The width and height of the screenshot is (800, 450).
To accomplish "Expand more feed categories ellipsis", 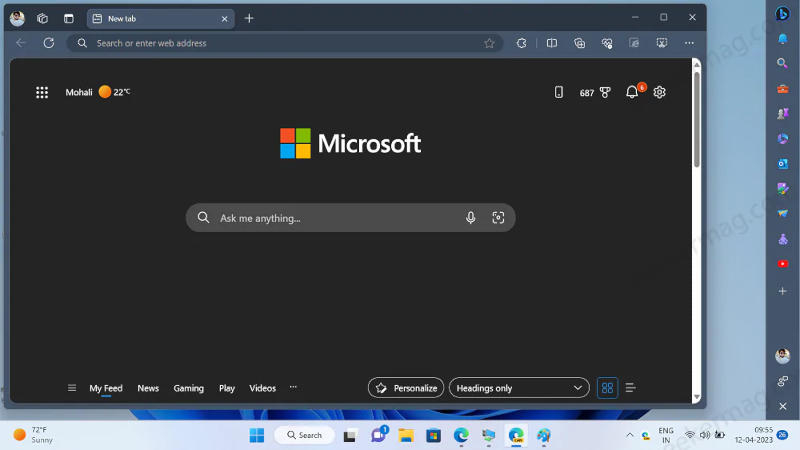I will (x=293, y=387).
